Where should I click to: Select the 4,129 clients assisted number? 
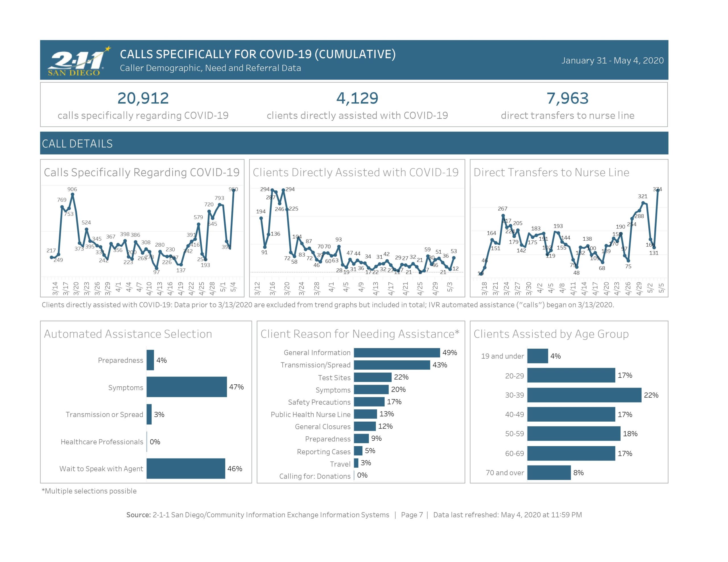point(357,98)
